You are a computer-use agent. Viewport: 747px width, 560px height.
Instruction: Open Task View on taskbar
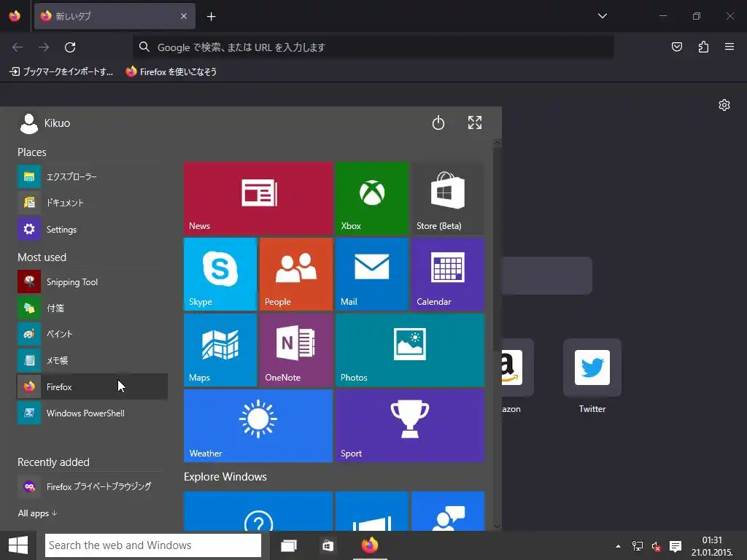[289, 545]
